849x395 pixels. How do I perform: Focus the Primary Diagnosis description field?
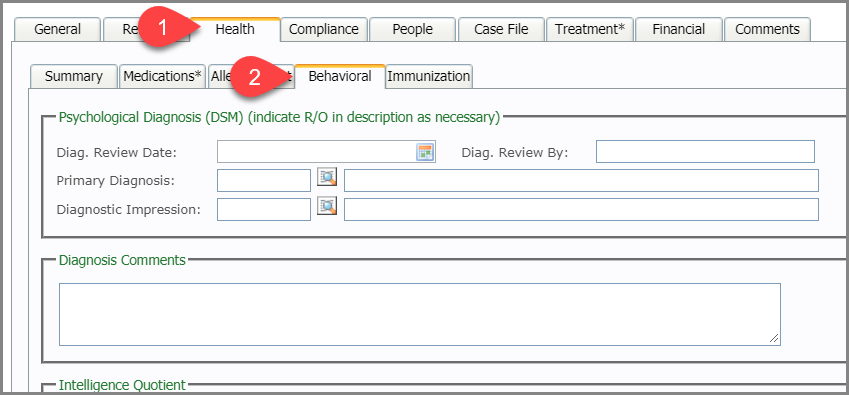(581, 181)
